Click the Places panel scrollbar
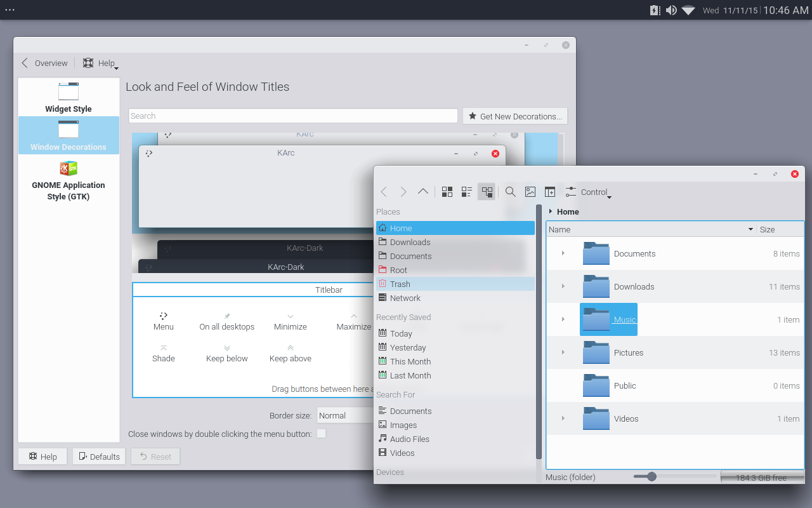 tap(539, 330)
